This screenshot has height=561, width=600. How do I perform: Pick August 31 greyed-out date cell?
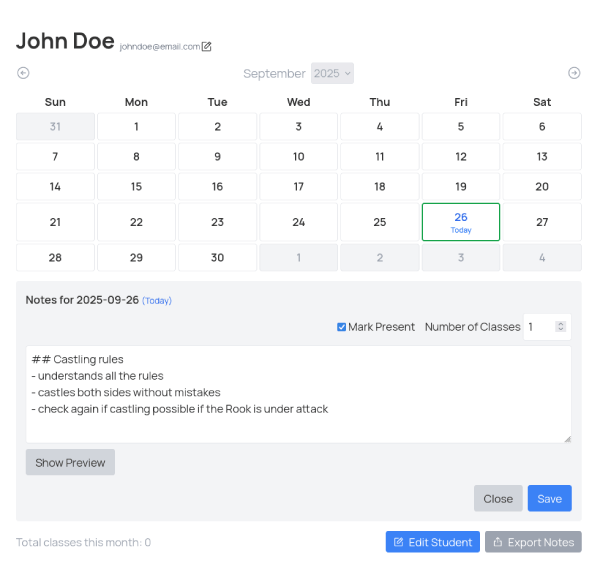pyautogui.click(x=55, y=127)
